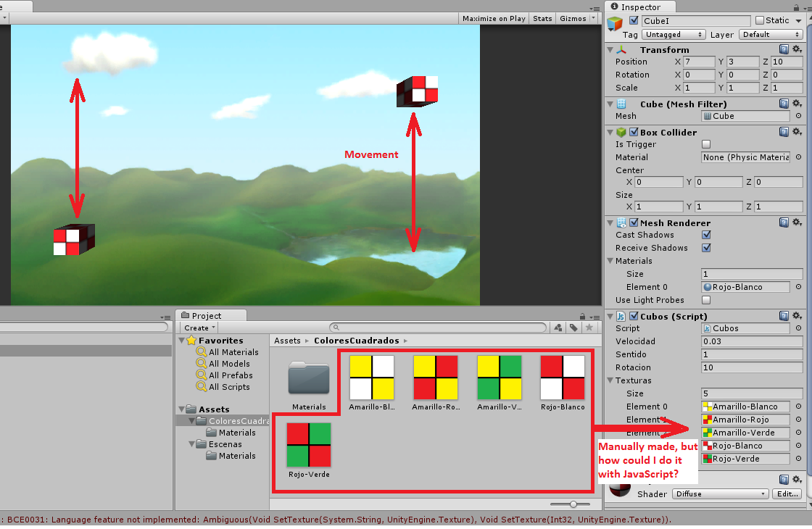Image resolution: width=812 pixels, height=529 pixels.
Task: Click the thumbnail size slider in Project panel
Action: coord(572,503)
